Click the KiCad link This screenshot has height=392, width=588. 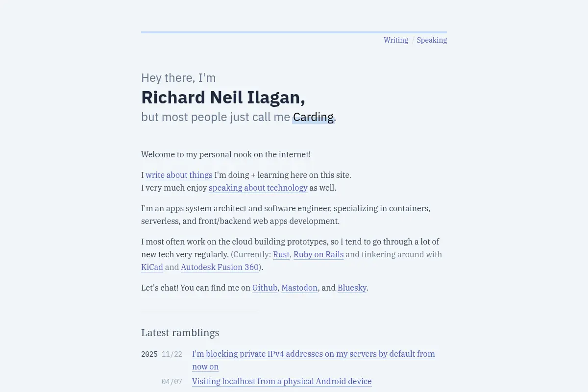click(152, 267)
